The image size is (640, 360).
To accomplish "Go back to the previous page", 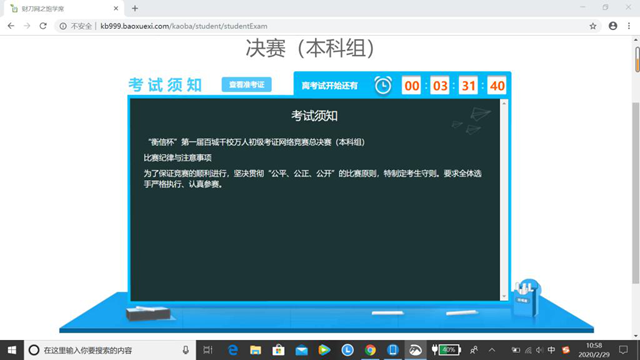I will coord(11,26).
